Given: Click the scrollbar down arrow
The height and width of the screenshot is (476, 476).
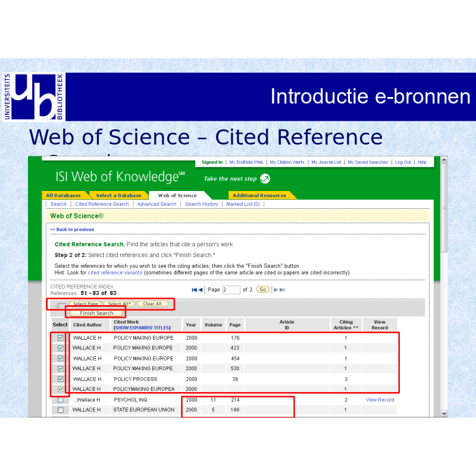Looking at the screenshot, I should (x=443, y=413).
